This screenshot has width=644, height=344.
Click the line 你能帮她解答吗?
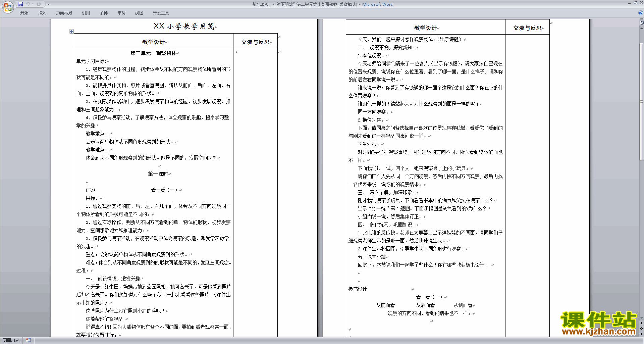pos(104,319)
